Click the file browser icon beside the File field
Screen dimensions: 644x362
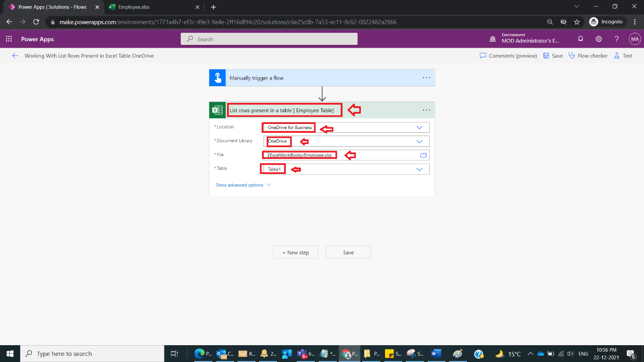423,155
